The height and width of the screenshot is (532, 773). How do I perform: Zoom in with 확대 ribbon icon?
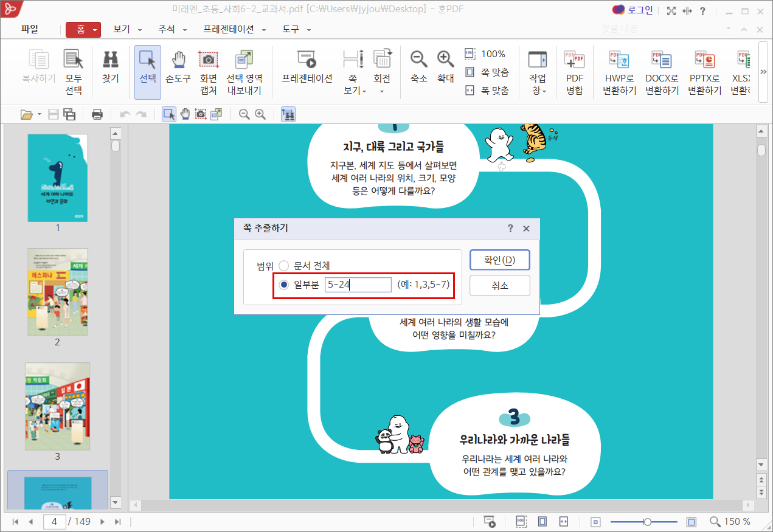point(446,67)
